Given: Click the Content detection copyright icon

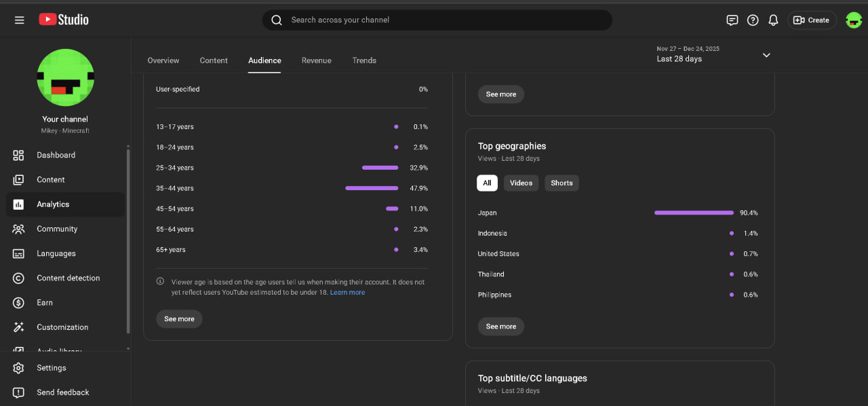Looking at the screenshot, I should tap(18, 278).
